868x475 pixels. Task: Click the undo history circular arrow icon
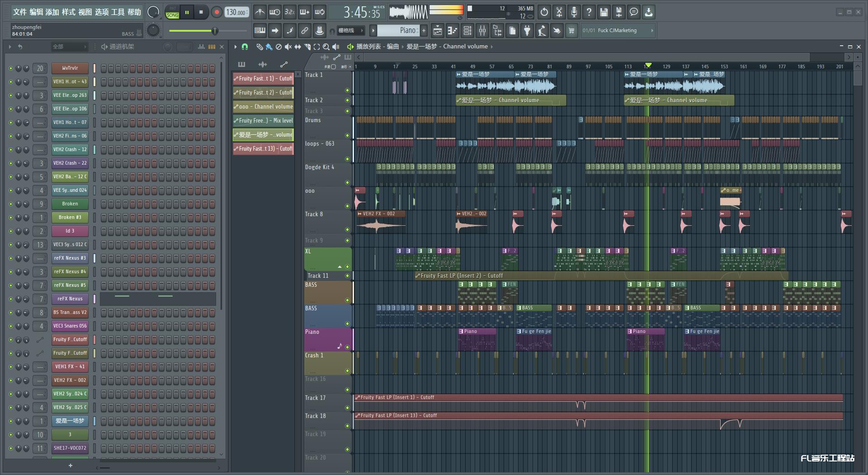pos(544,12)
